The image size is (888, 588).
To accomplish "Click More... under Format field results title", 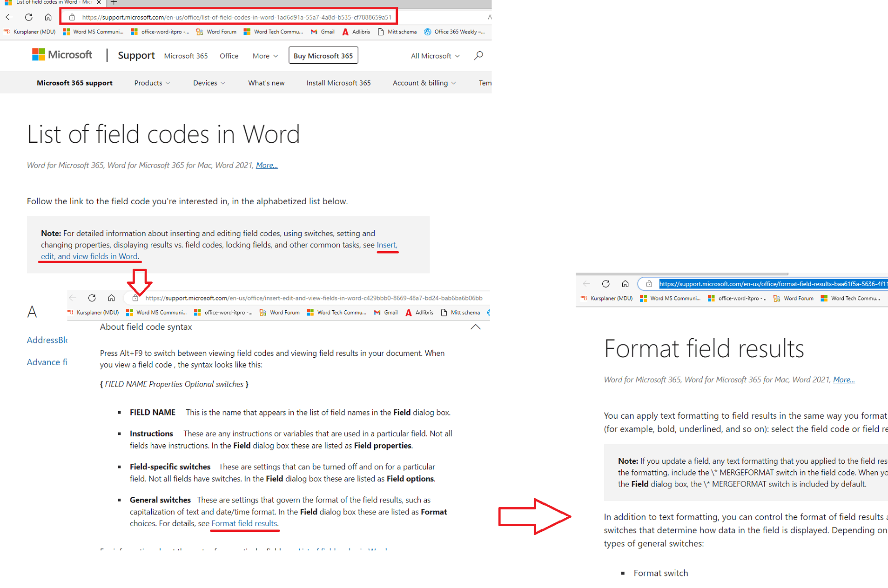I will click(x=844, y=380).
